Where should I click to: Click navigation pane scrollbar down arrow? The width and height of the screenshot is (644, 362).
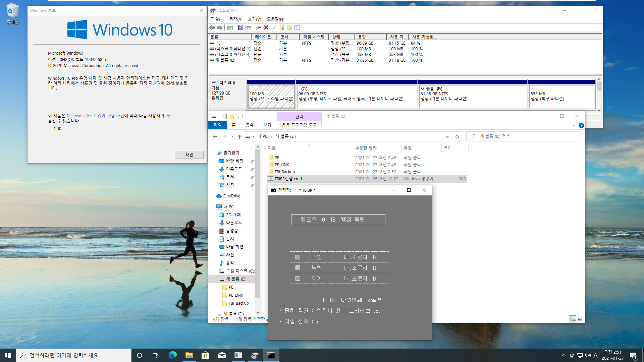(258, 313)
